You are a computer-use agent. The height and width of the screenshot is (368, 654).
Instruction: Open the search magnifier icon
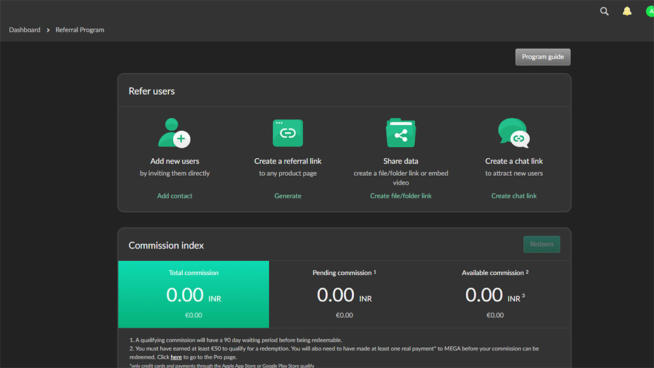coord(604,11)
